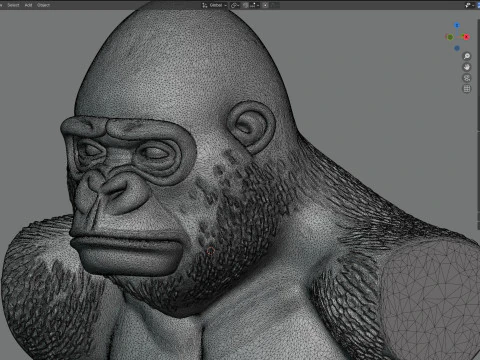
Task: Click the green Y axis on the gizmo
Action: pyautogui.click(x=450, y=37)
